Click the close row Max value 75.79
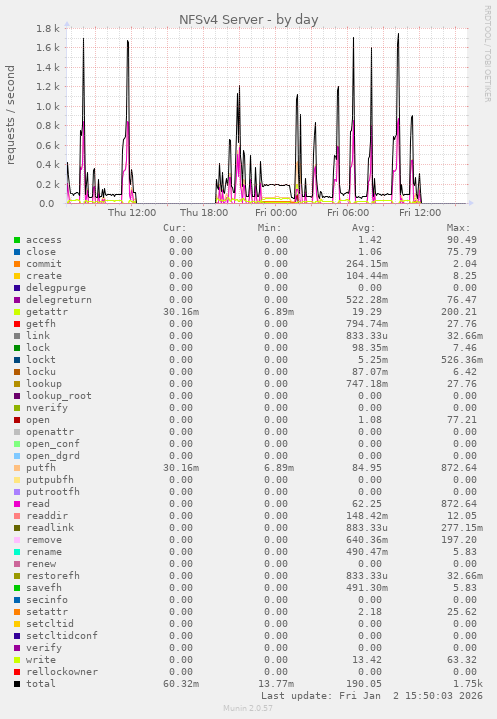Screen dimensions: 497x719 [x=462, y=252]
